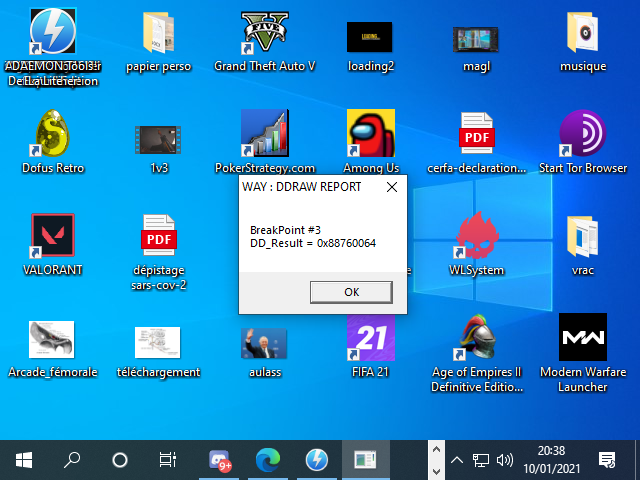Select the magl image file
Image resolution: width=640 pixels, height=480 pixels.
[x=476, y=40]
